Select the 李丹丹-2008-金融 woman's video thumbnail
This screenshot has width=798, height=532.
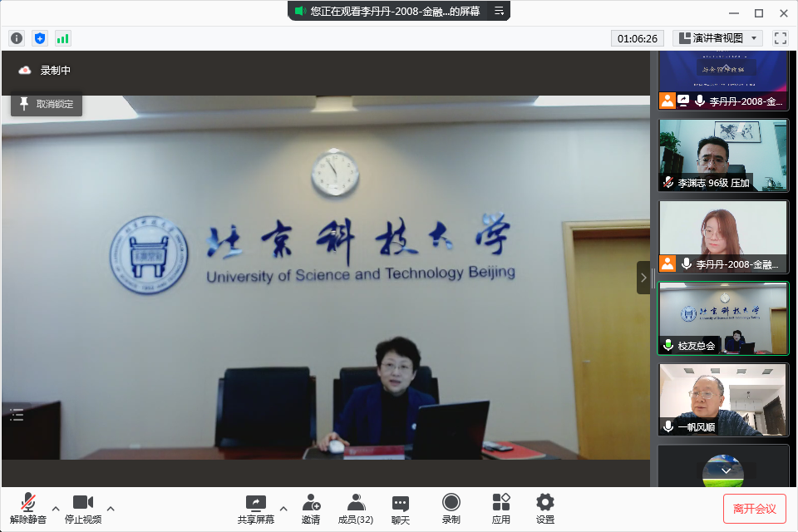[x=723, y=237]
